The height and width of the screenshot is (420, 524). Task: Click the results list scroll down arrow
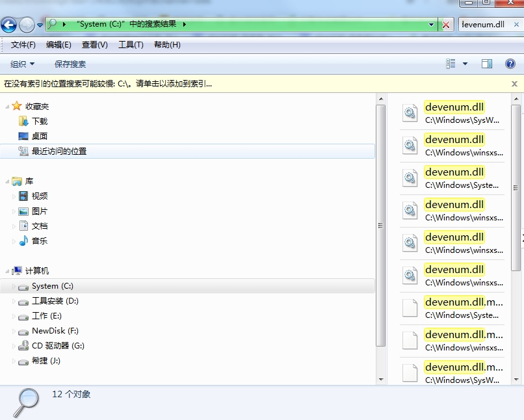click(x=516, y=380)
